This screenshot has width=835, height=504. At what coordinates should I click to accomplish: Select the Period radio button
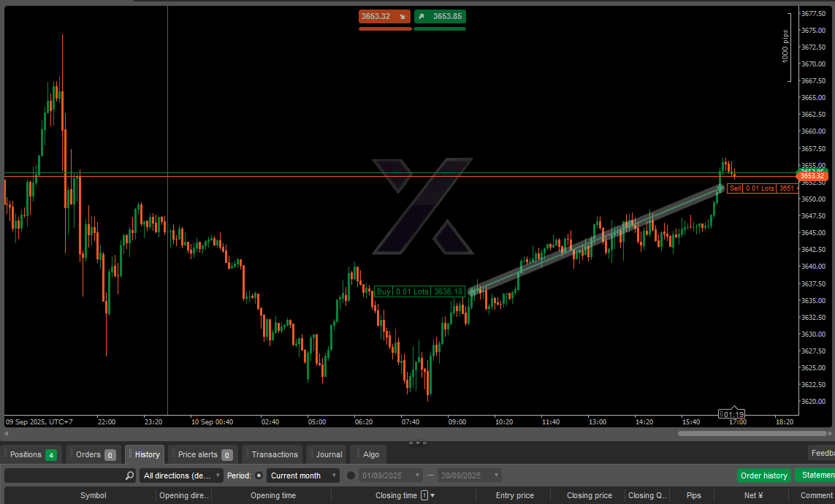click(x=259, y=476)
